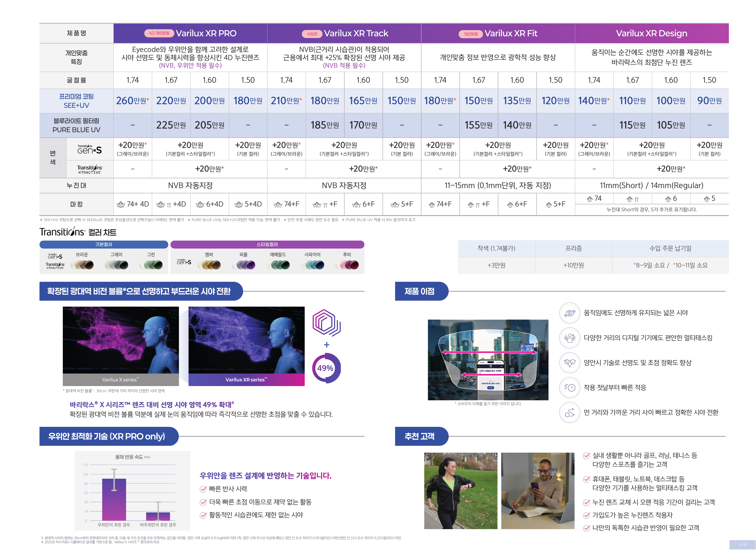Click the Varilux XR series comparison image
The height and width of the screenshot is (559, 756).
click(246, 346)
